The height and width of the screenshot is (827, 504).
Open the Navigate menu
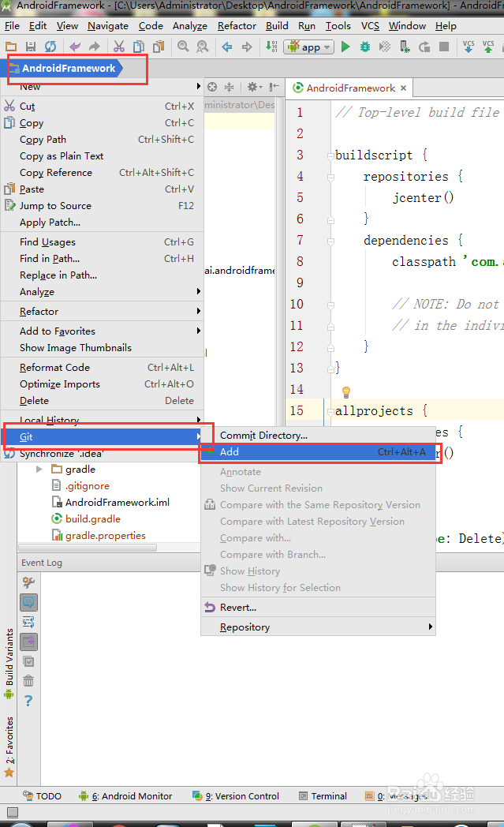[108, 26]
